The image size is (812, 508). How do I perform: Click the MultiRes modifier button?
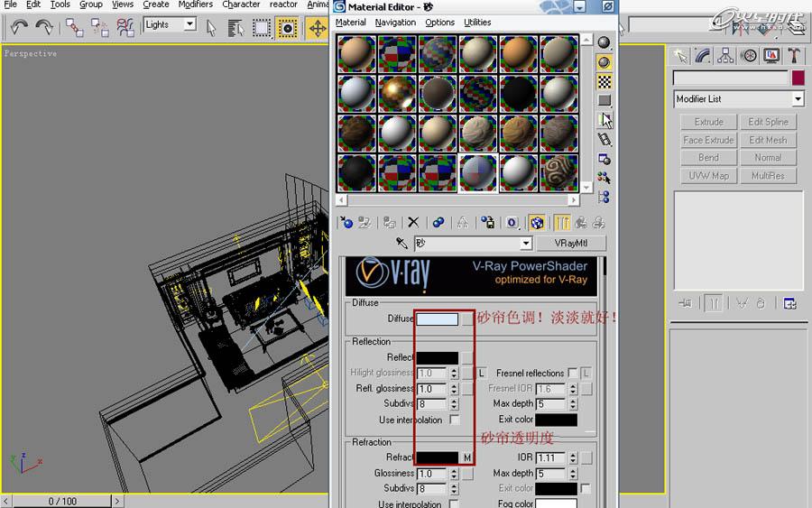768,176
